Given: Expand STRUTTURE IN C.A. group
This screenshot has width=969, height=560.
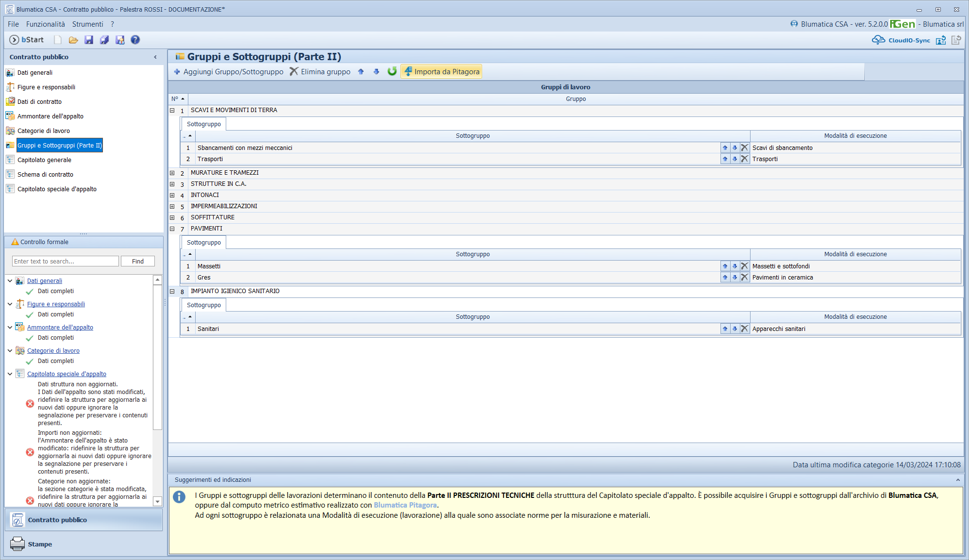Looking at the screenshot, I should point(172,184).
